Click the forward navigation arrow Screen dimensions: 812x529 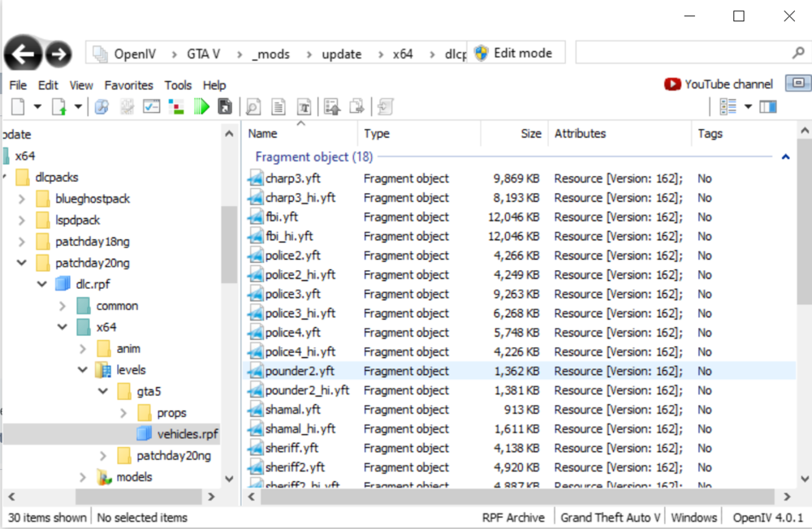point(58,54)
